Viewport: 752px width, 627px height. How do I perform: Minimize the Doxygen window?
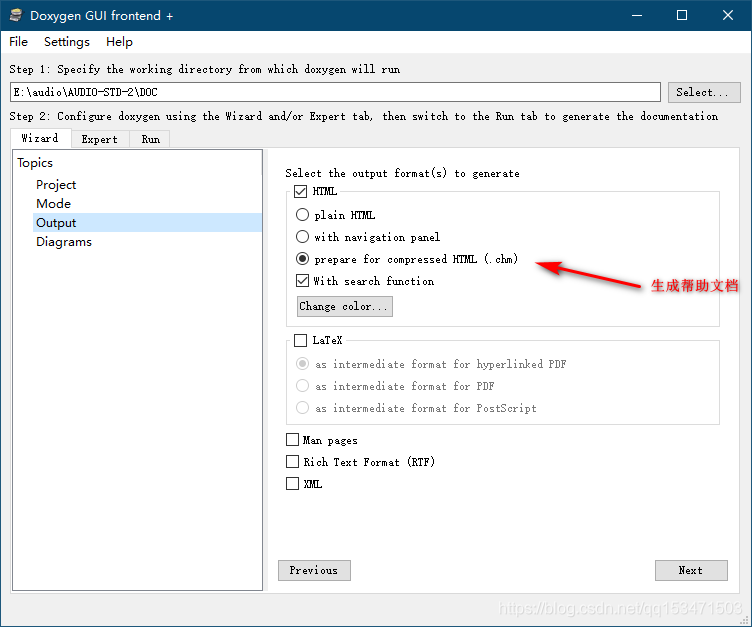(637, 15)
